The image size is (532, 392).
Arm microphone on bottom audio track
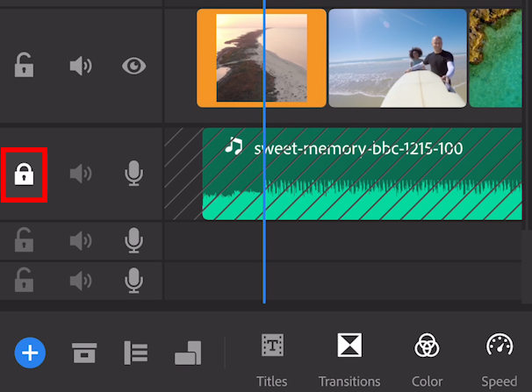(x=133, y=281)
